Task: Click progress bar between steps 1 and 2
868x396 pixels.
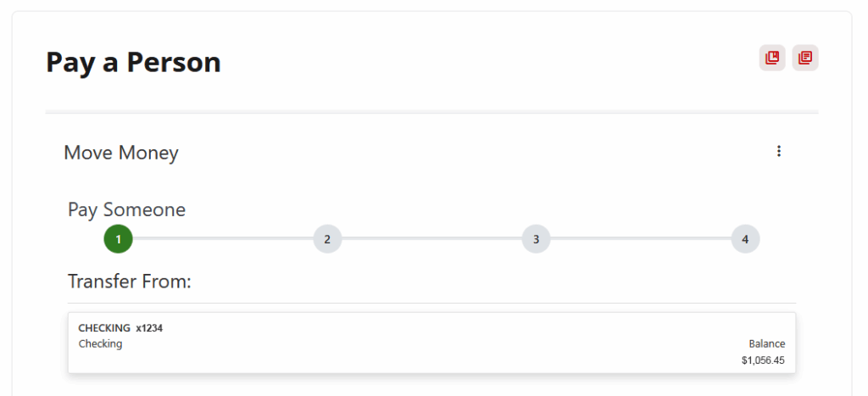Action: point(222,239)
